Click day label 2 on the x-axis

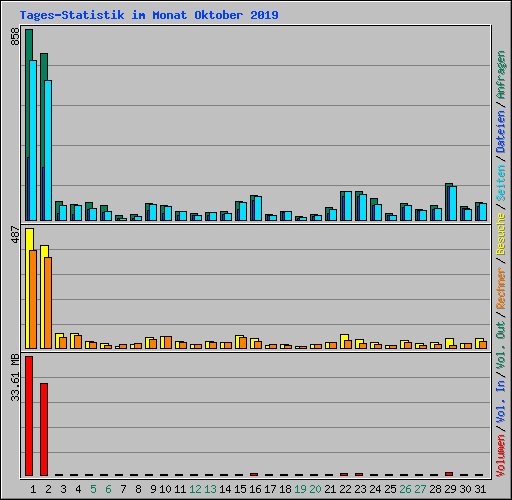48,489
